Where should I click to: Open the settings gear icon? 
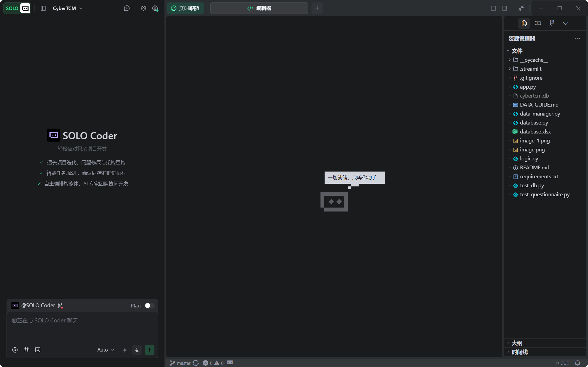(x=143, y=8)
